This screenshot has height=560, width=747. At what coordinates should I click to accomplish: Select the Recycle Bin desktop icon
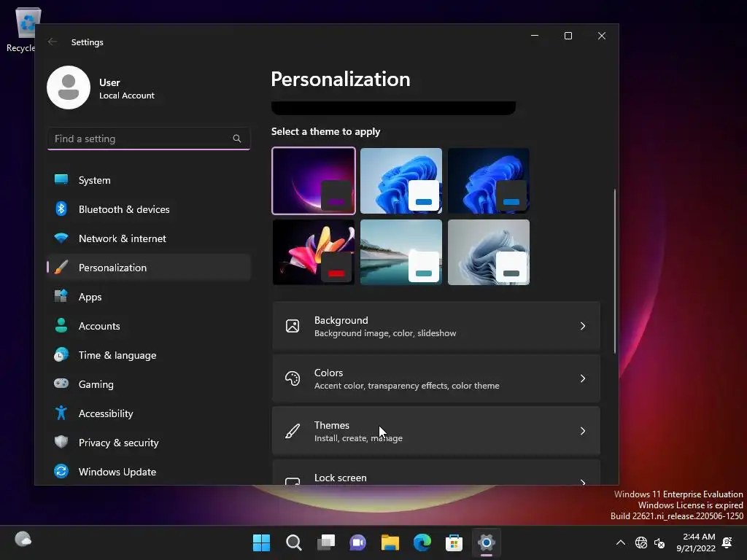tap(21, 29)
